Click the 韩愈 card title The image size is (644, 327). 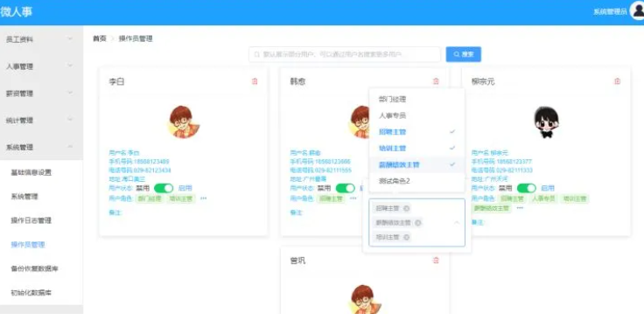(x=297, y=81)
